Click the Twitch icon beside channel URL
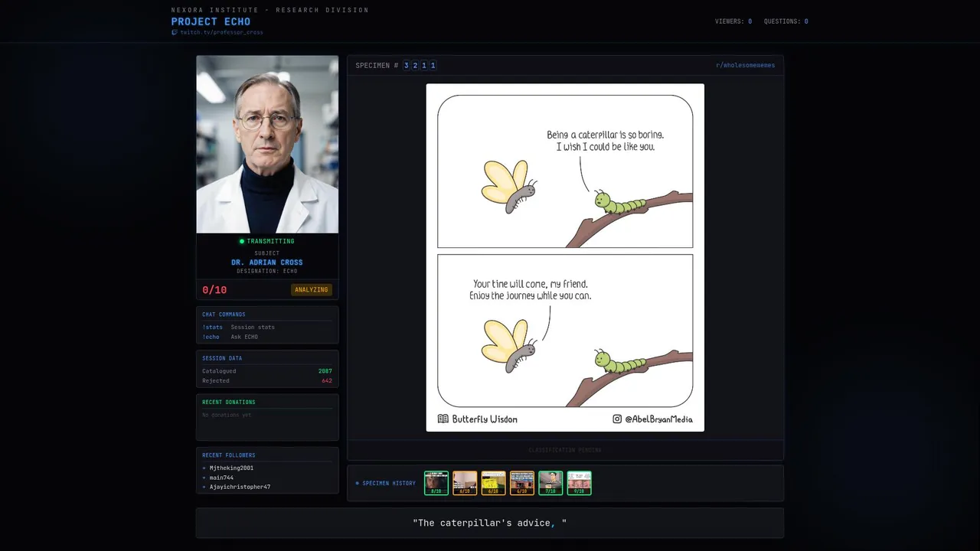Image resolution: width=980 pixels, height=551 pixels. point(175,33)
